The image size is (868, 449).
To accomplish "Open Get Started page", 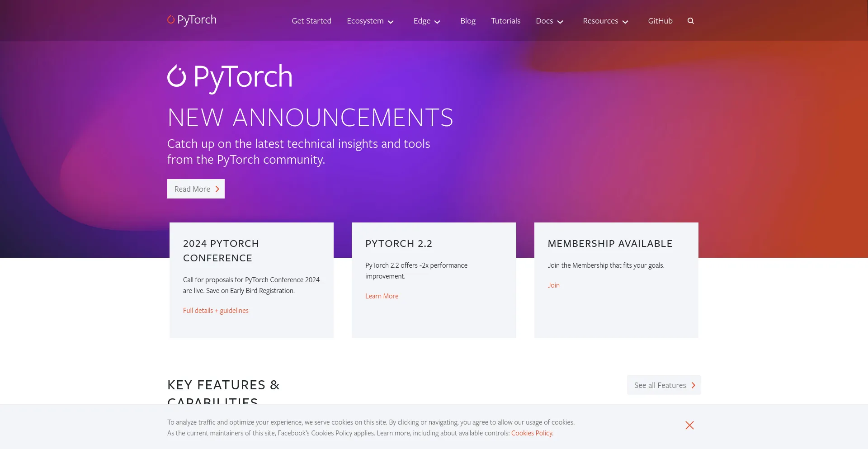I will [311, 21].
